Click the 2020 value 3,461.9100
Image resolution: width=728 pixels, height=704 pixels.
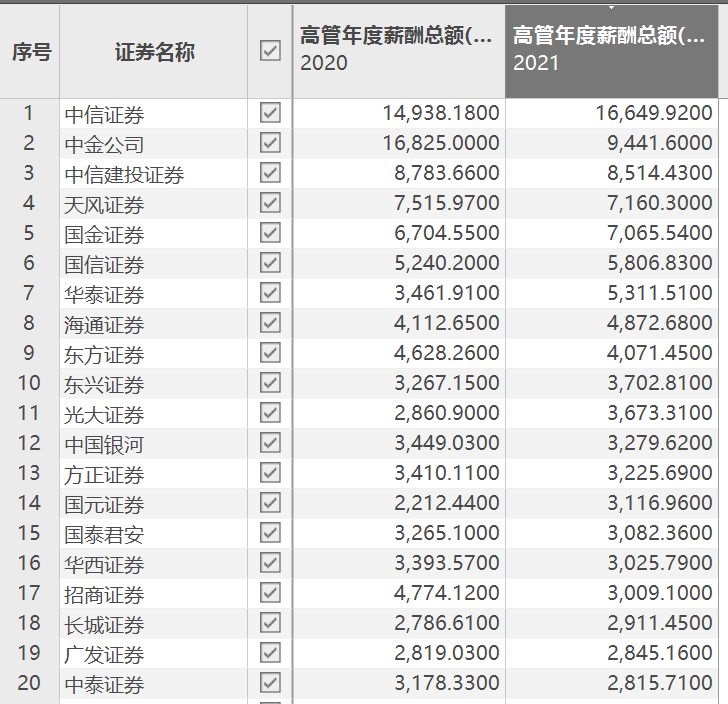coord(447,293)
